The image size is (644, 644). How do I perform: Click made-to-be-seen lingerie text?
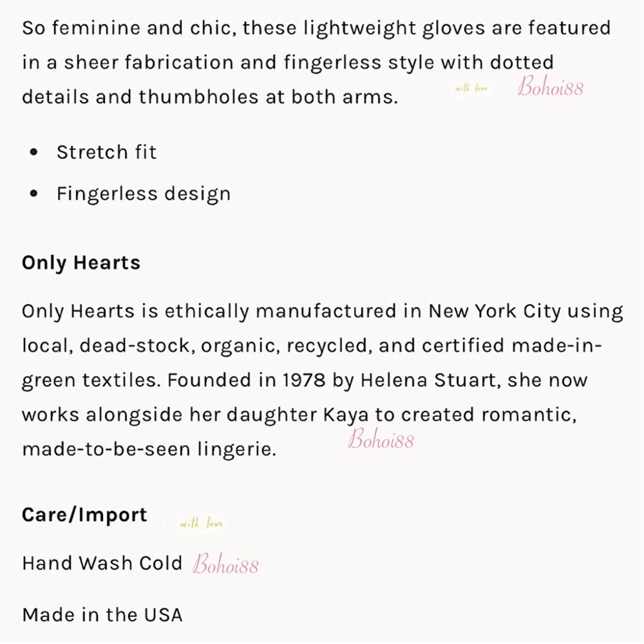pyautogui.click(x=149, y=449)
